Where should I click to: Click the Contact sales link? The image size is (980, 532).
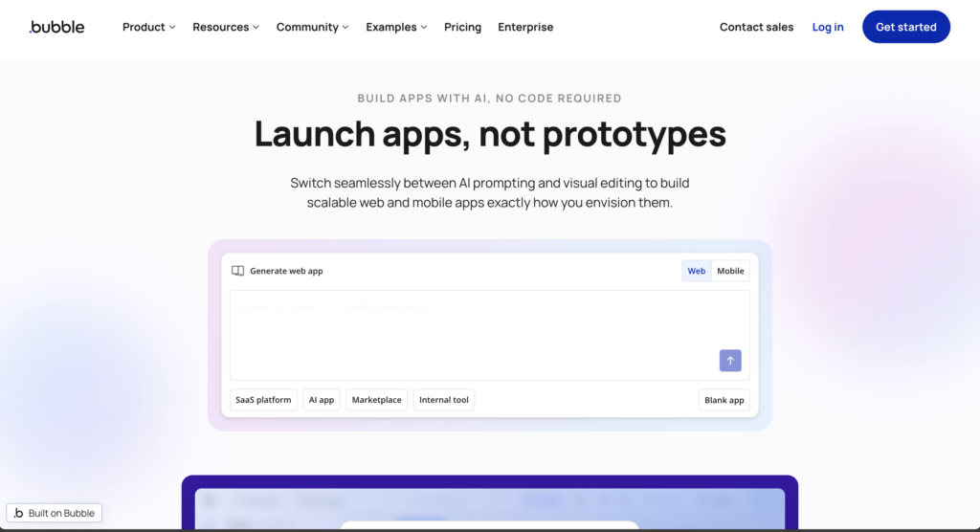point(756,27)
